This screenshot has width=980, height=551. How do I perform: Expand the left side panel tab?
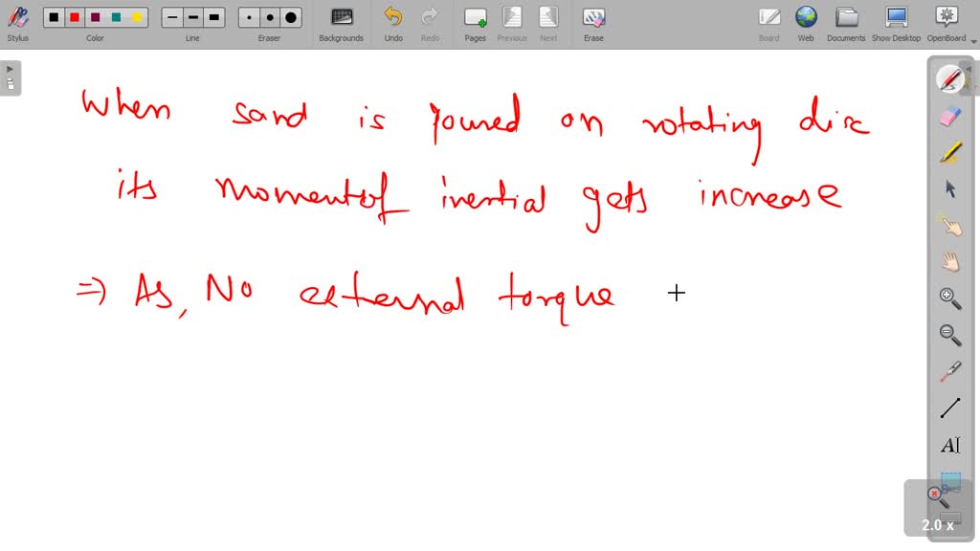tap(11, 77)
